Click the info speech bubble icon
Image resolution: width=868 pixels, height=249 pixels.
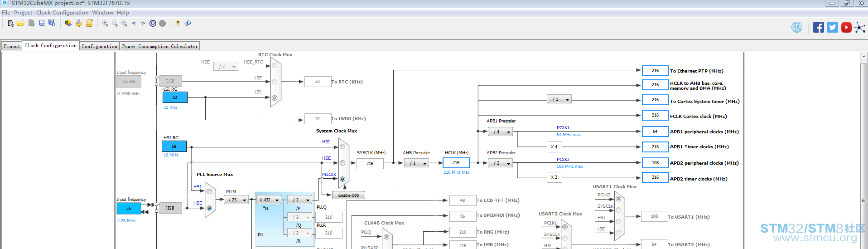point(188,23)
